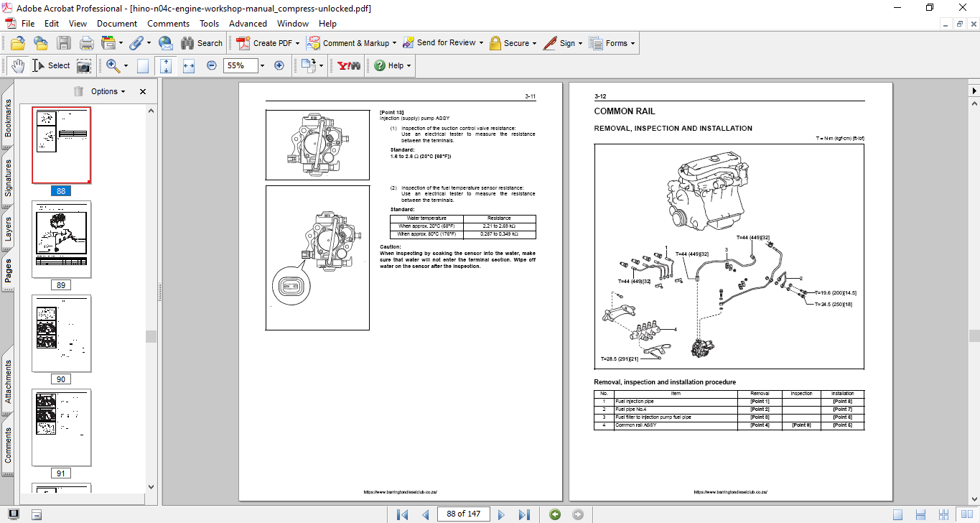The height and width of the screenshot is (523, 980).
Task: Open the Options dropdown in Pages panel
Action: (x=108, y=91)
